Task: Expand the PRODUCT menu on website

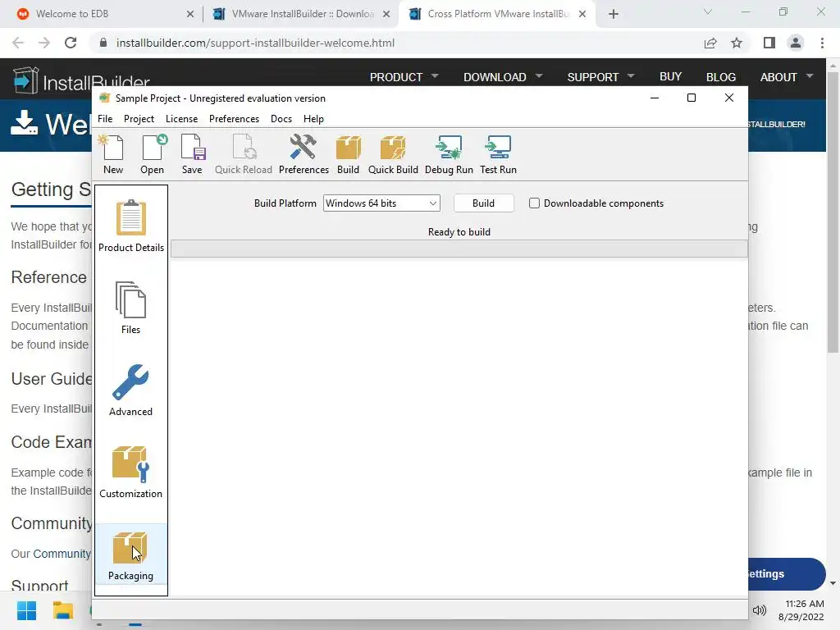Action: 404,77
